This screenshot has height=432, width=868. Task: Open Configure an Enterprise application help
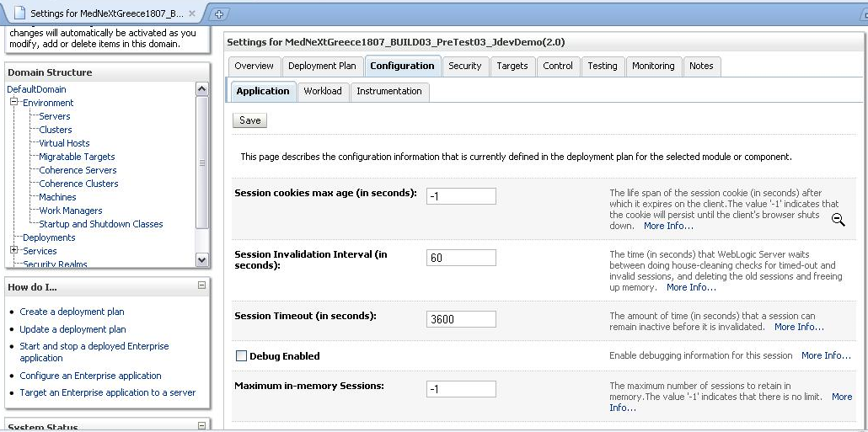point(90,376)
